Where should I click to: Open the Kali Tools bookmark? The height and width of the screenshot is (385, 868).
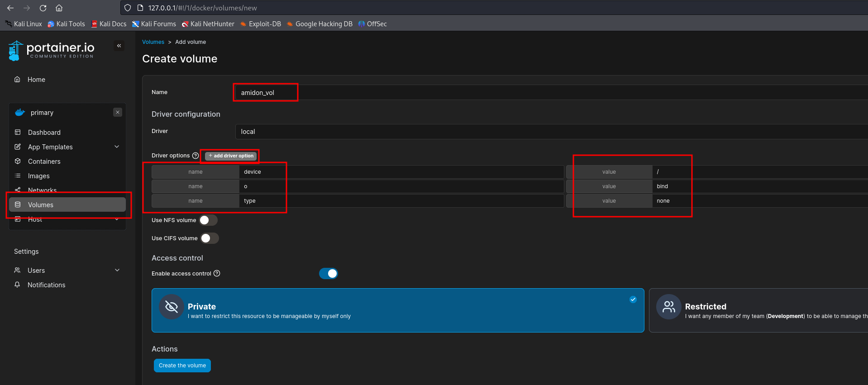tap(66, 24)
